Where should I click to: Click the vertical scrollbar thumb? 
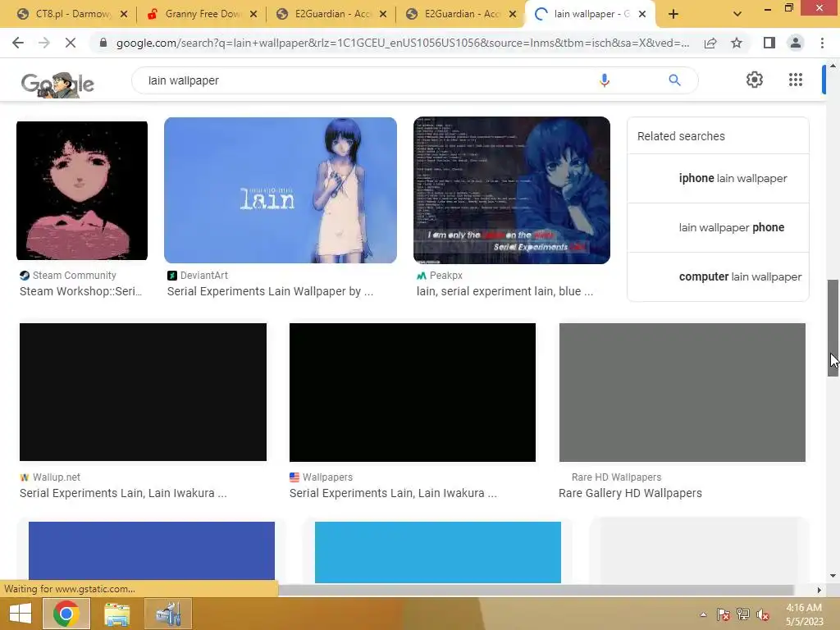833,328
